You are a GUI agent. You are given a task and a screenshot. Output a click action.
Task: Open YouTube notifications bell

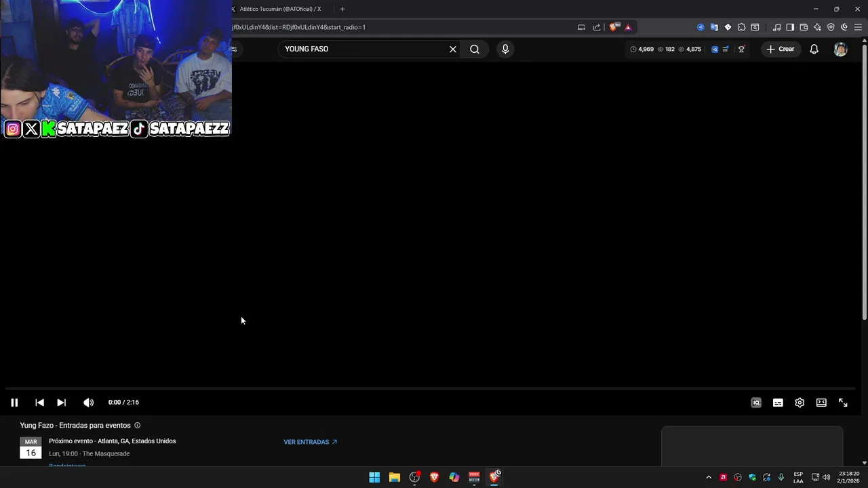pyautogui.click(x=814, y=49)
